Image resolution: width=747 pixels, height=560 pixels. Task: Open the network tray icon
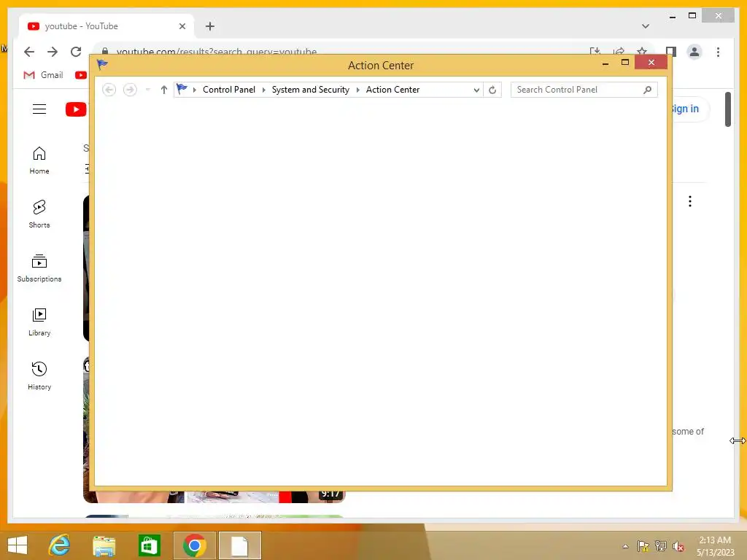[661, 546]
